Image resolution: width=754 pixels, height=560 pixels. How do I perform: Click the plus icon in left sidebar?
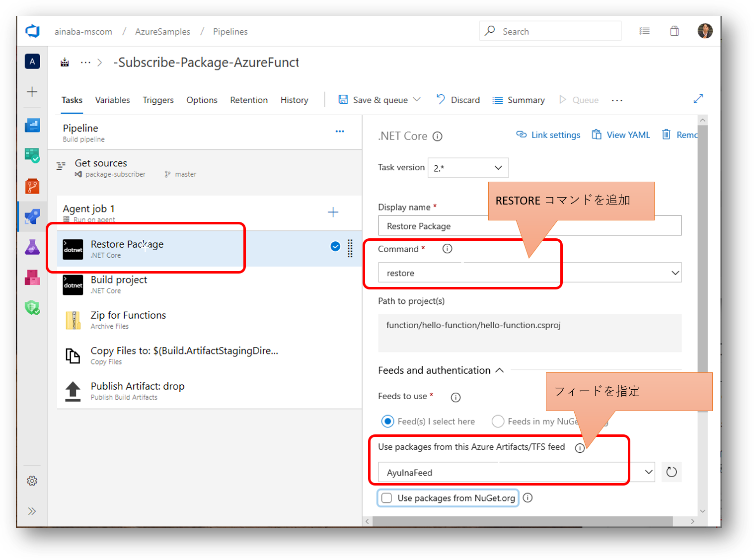(x=32, y=92)
